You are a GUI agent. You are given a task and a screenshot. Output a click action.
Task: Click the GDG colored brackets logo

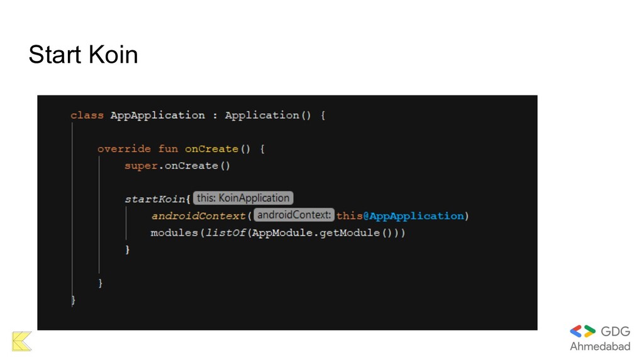tap(582, 331)
